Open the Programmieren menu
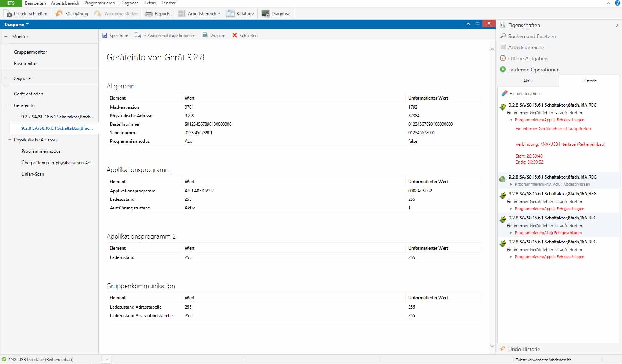Image resolution: width=622 pixels, height=364 pixels. pyautogui.click(x=99, y=3)
